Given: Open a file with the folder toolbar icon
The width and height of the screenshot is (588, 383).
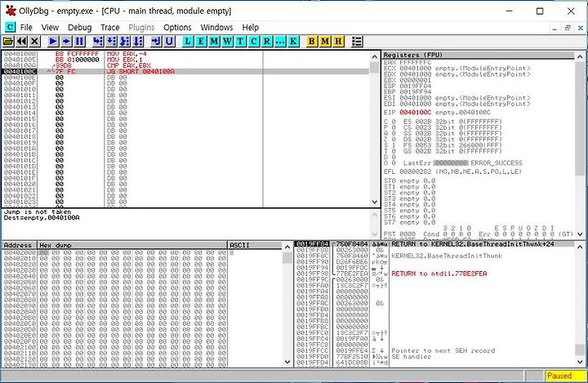Looking at the screenshot, I should [8, 42].
